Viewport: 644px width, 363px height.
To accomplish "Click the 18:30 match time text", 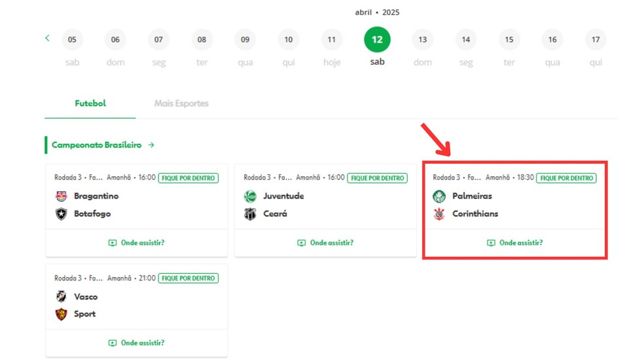I will click(x=526, y=178).
